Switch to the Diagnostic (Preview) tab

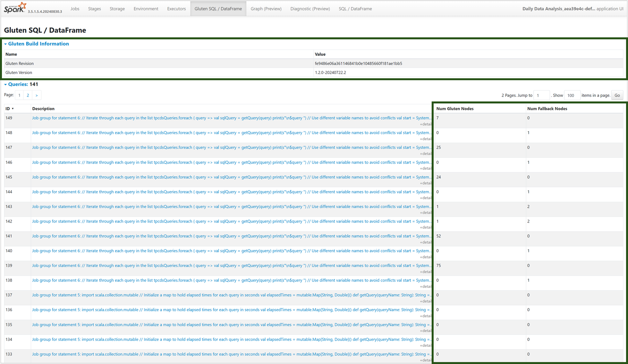(310, 9)
